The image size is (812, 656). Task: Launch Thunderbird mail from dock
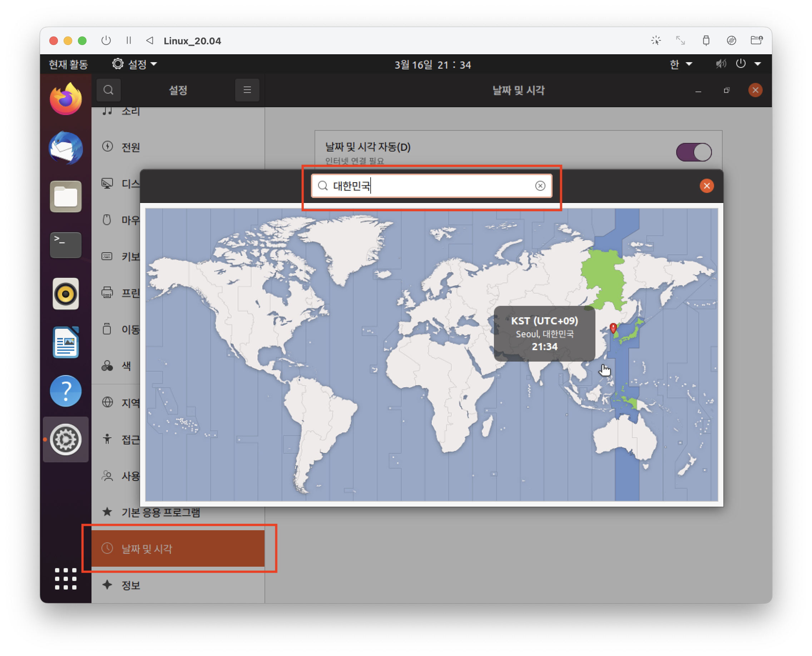[x=66, y=148]
